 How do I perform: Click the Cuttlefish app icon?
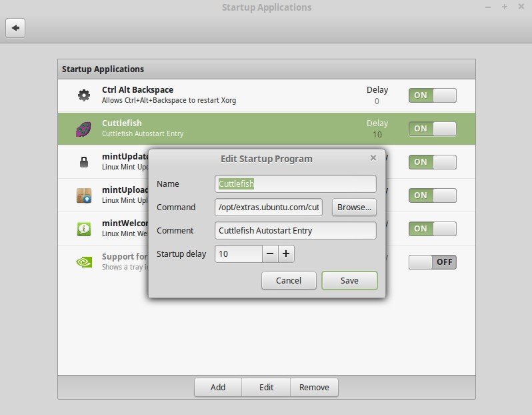pyautogui.click(x=83, y=129)
